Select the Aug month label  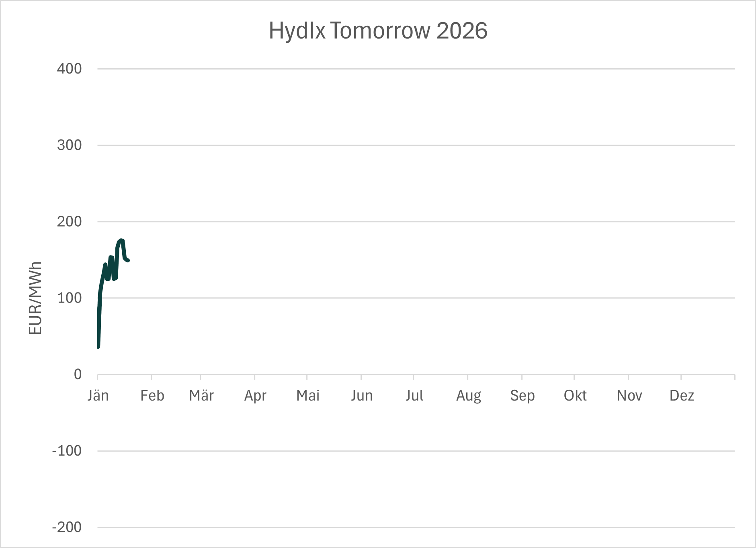468,396
